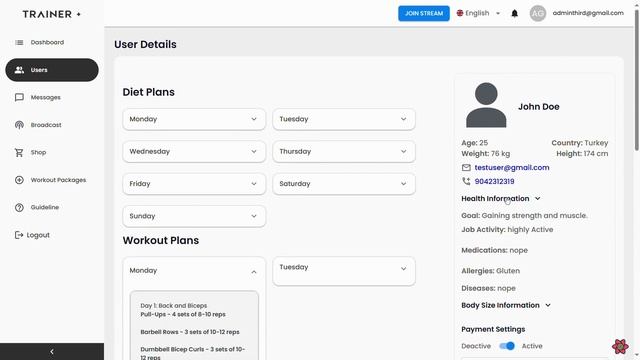Viewport: 640px width, 360px height.
Task: Click the Height: 174 cm text
Action: (x=582, y=153)
